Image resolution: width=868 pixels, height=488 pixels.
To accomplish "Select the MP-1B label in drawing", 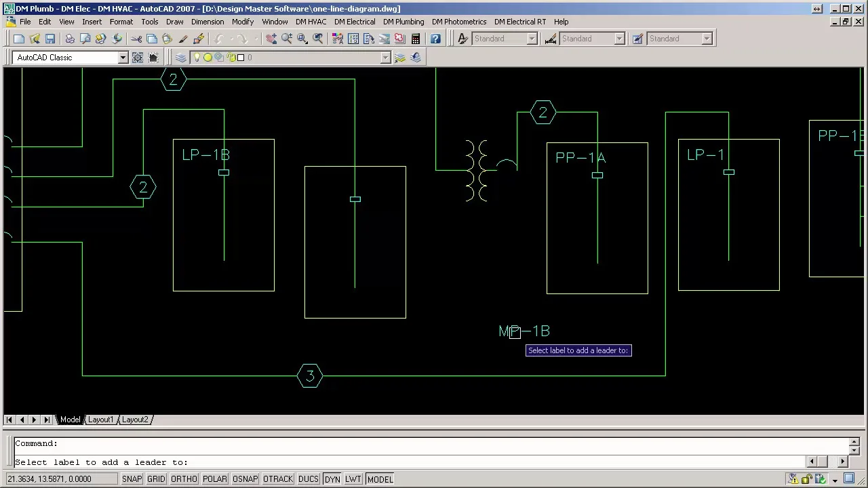I will 524,331.
